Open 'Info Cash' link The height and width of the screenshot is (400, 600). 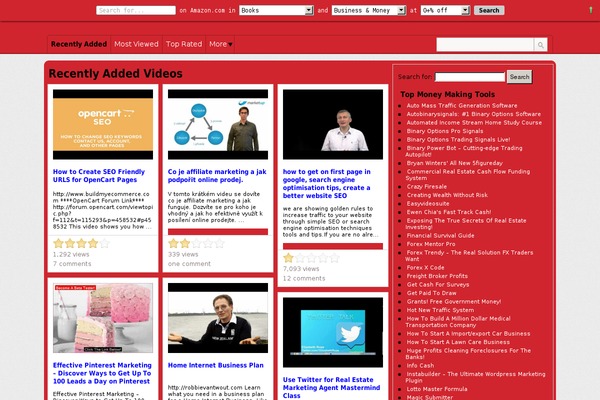[420, 366]
